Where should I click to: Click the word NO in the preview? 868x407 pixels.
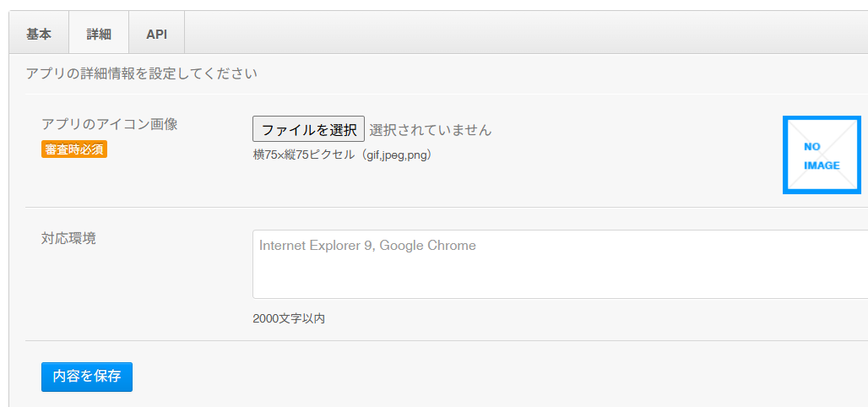(x=812, y=147)
